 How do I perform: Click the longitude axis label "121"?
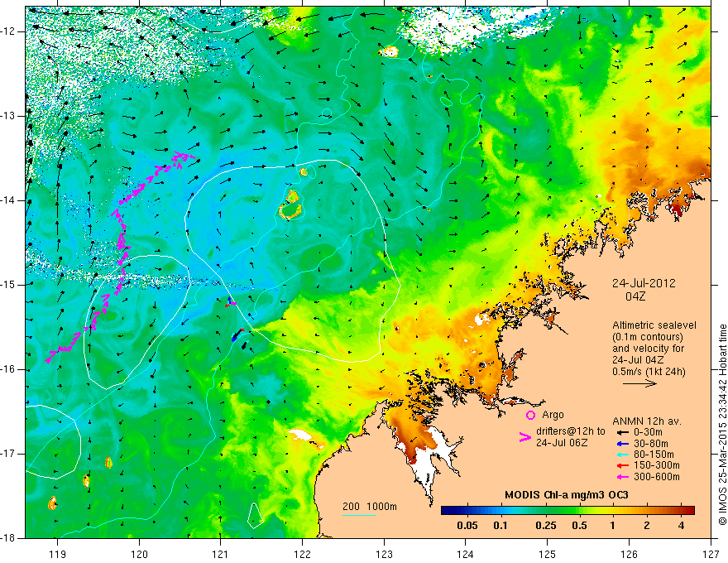[x=221, y=554]
